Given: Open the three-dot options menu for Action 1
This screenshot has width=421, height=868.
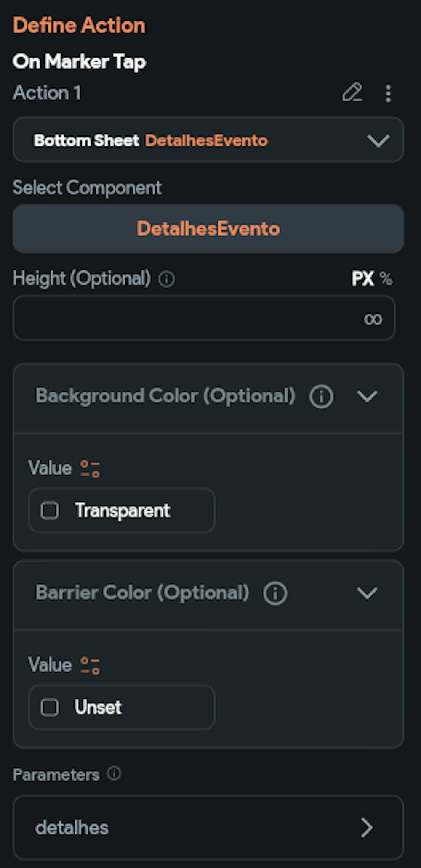Looking at the screenshot, I should pos(388,93).
